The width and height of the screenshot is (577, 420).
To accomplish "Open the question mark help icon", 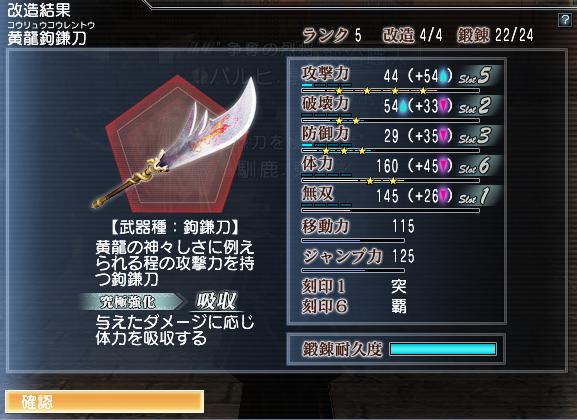I will [564, 20].
